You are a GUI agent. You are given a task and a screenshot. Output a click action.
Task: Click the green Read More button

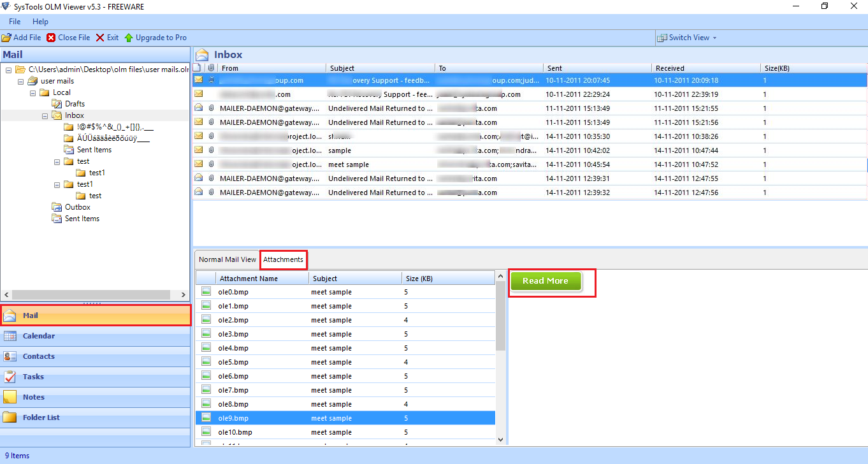(546, 281)
